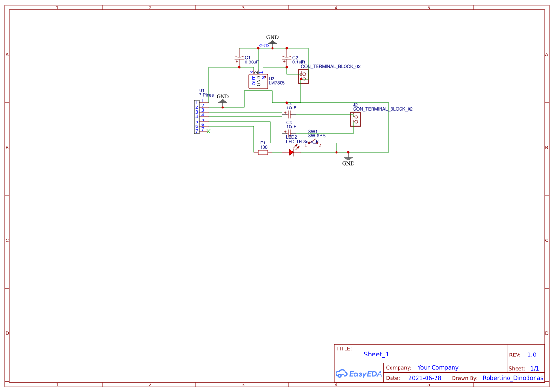Click the Robertino_Dinodonas drawn-by name
Image resolution: width=554 pixels, height=392 pixels.
tap(513, 378)
